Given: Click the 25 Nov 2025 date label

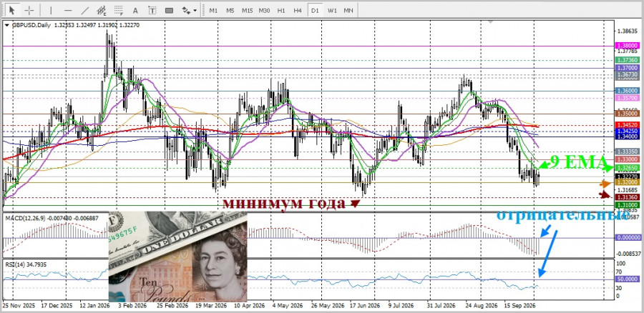Looking at the screenshot, I should [x=19, y=306].
